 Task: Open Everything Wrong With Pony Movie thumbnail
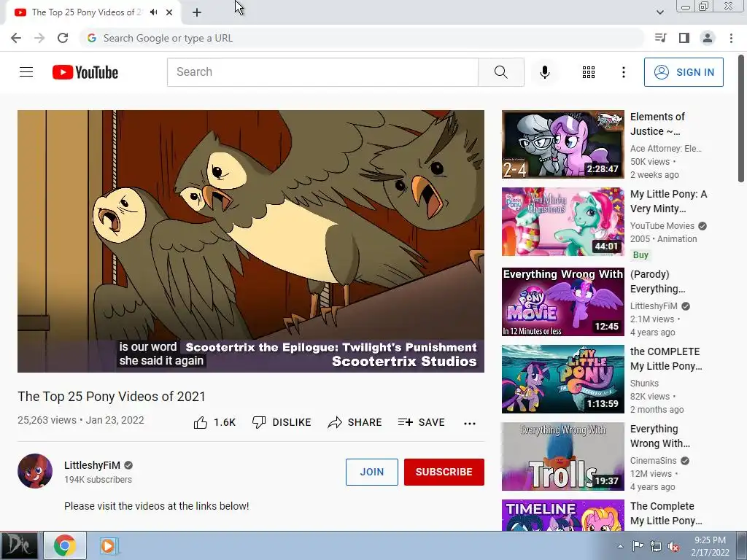[x=562, y=301]
